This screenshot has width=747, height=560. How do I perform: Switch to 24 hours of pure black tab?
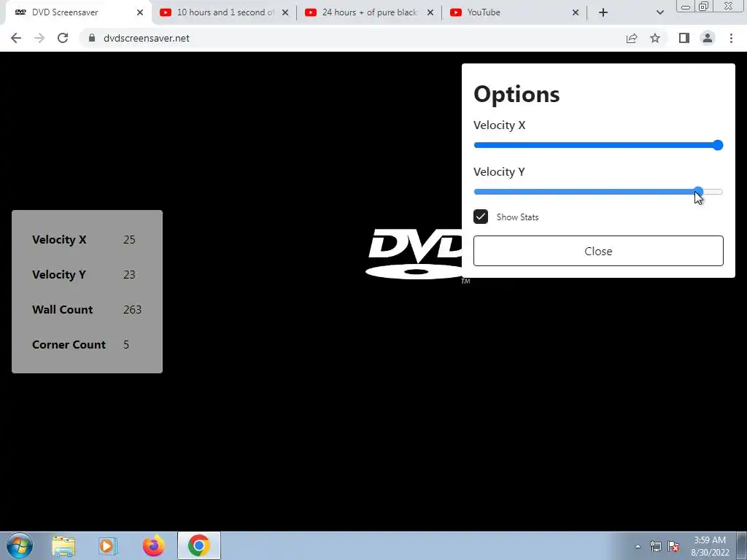[369, 12]
